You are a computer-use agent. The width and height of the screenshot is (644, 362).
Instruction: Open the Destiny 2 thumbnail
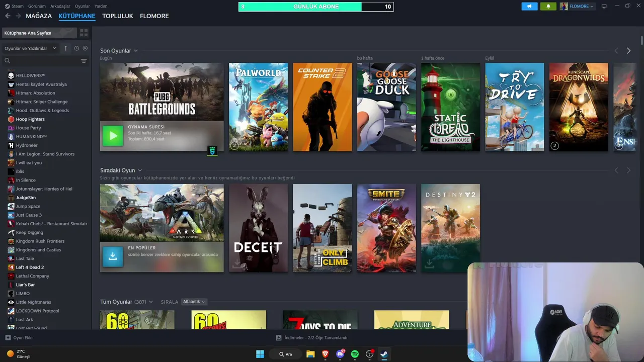pyautogui.click(x=450, y=228)
